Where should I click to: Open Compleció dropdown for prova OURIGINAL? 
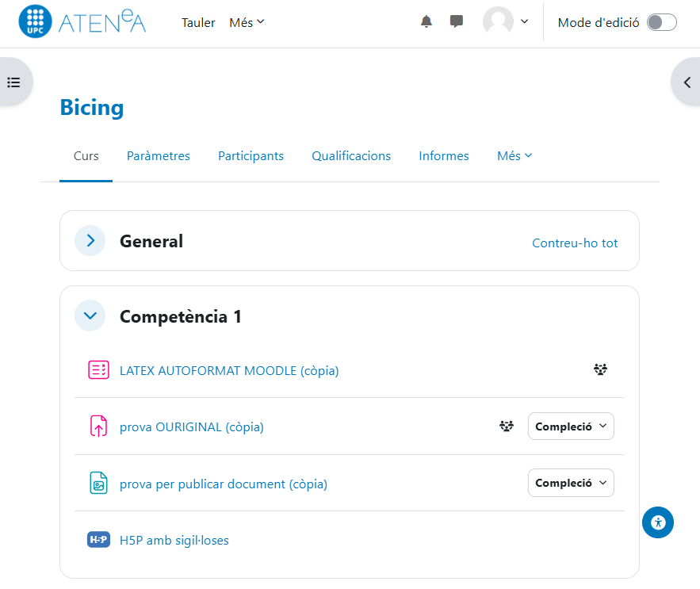point(571,426)
